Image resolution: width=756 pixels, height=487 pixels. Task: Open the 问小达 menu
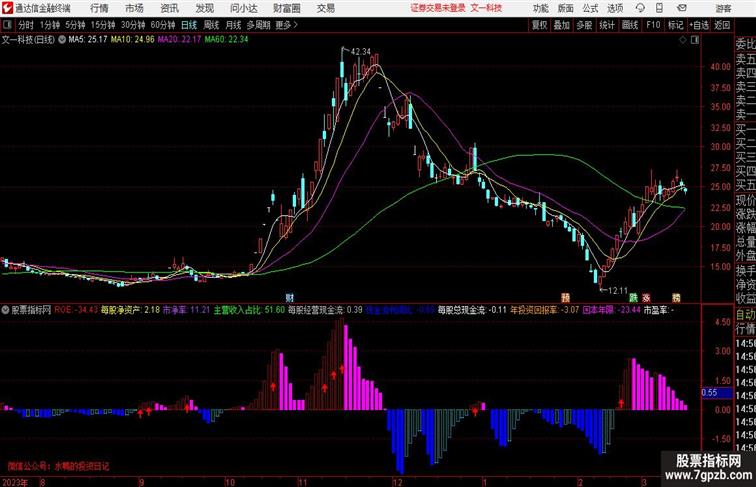[x=243, y=8]
